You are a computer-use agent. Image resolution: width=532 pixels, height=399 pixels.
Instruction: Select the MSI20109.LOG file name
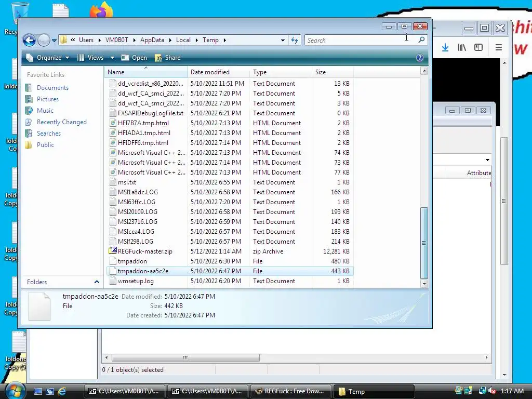pos(137,212)
